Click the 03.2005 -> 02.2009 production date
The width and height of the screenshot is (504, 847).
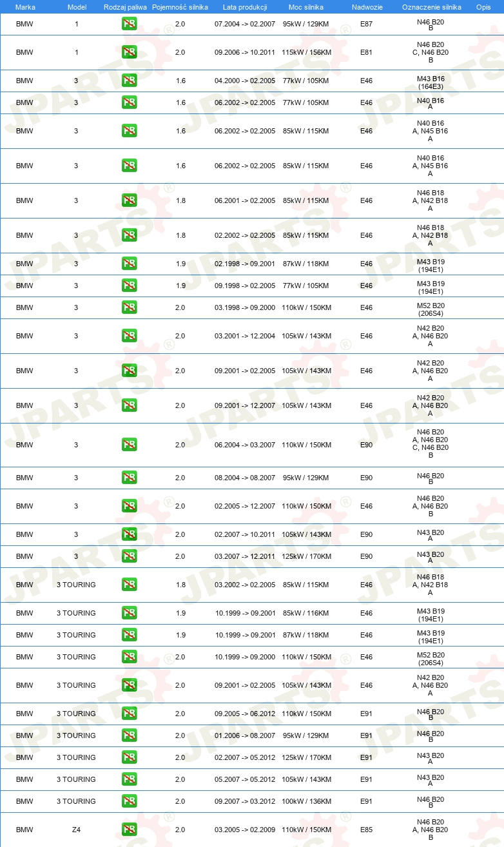point(245,830)
